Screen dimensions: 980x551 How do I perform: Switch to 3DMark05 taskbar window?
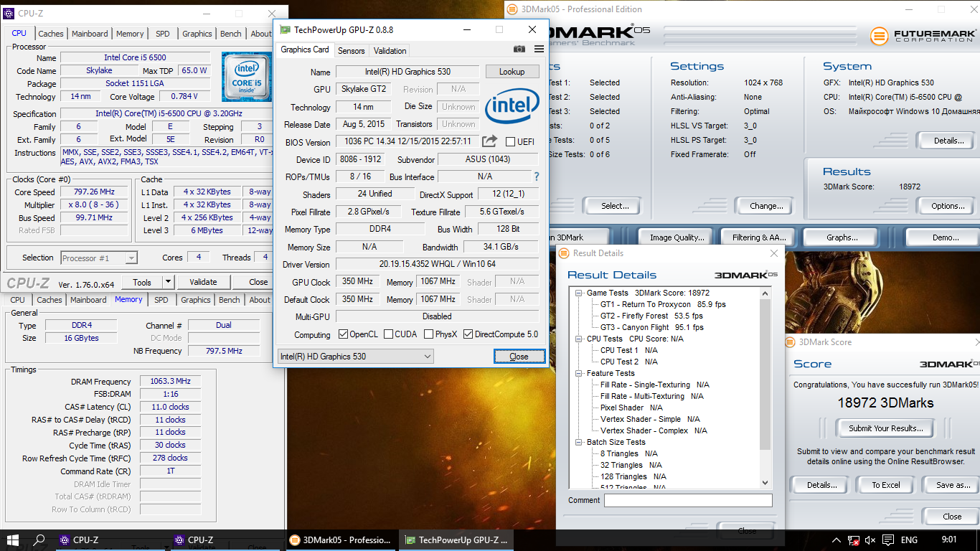[x=340, y=540]
